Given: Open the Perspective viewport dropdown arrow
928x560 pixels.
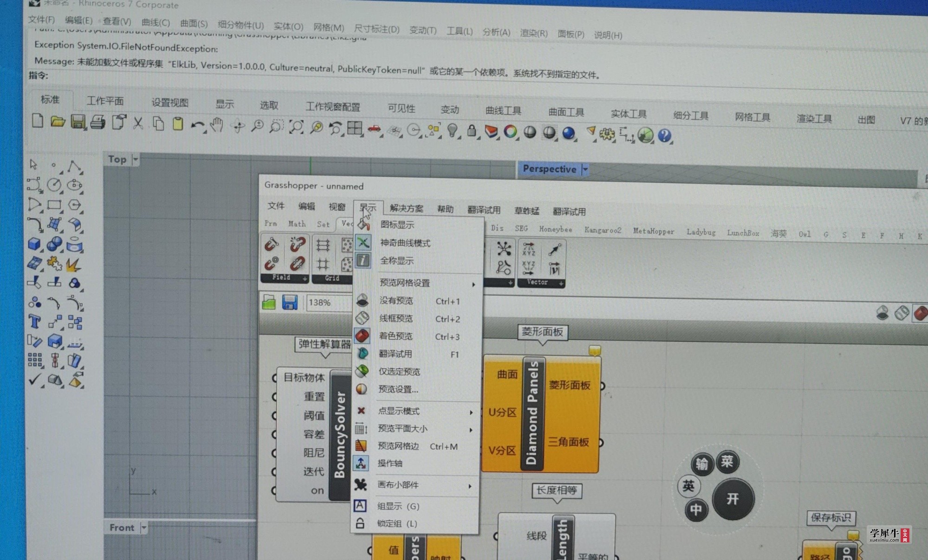Looking at the screenshot, I should pos(585,169).
